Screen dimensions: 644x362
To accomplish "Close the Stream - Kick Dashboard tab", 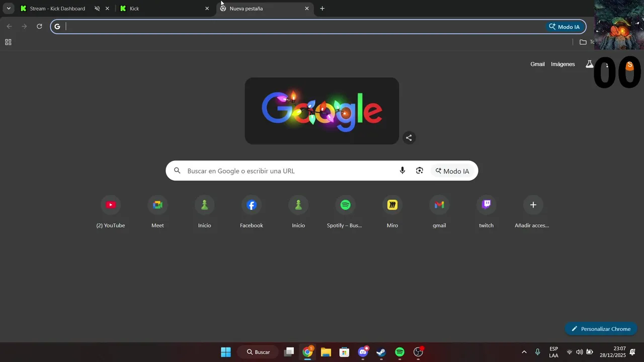I will 107,9.
